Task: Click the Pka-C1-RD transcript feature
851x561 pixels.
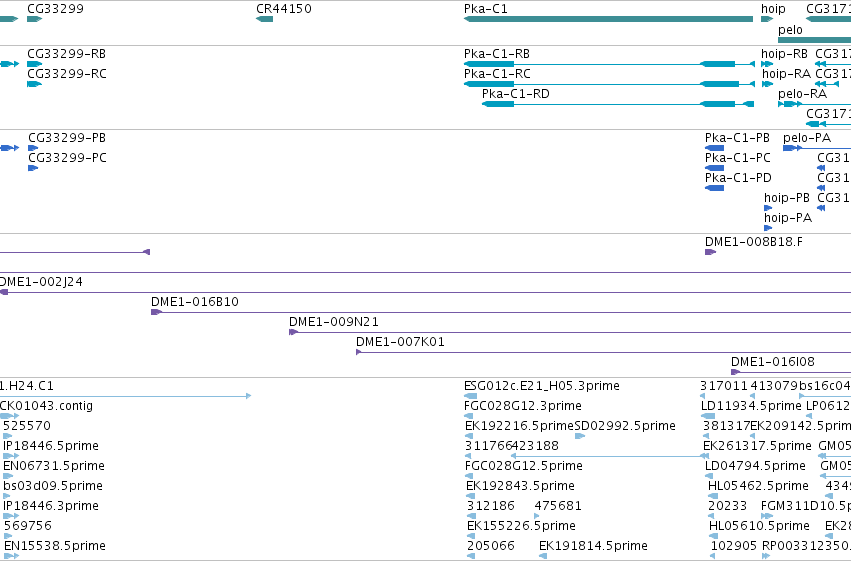Action: click(618, 104)
